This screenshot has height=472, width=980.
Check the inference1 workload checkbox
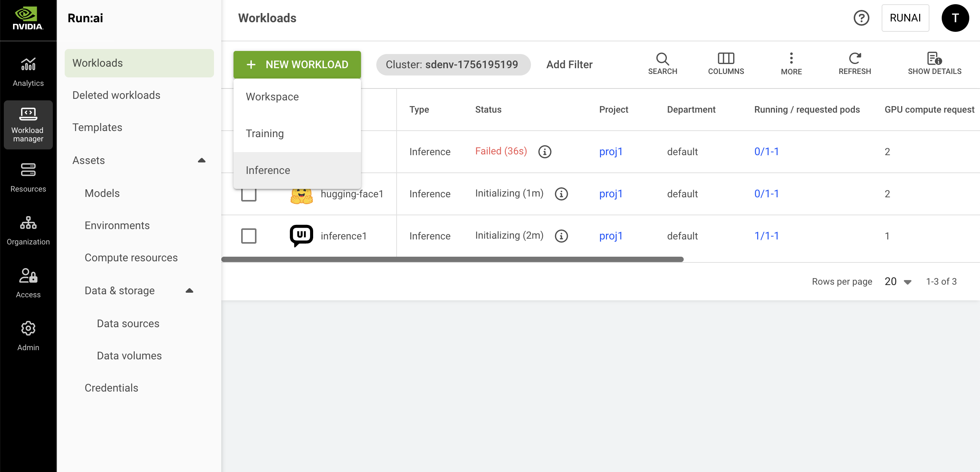click(249, 236)
